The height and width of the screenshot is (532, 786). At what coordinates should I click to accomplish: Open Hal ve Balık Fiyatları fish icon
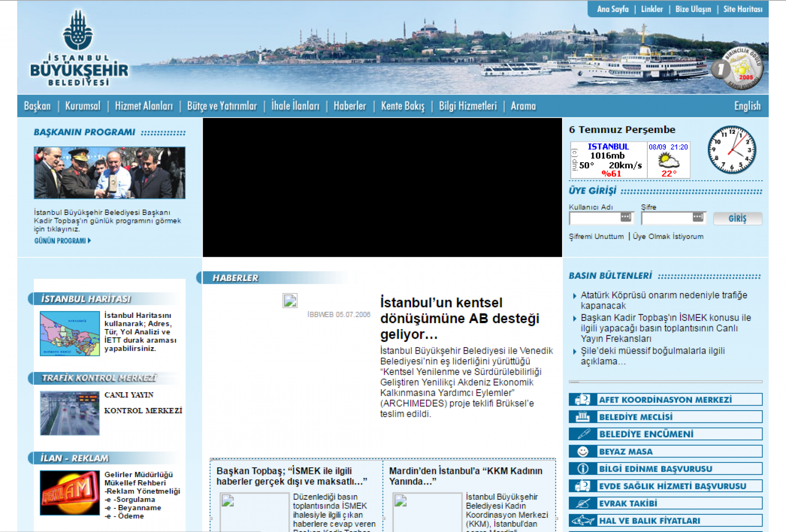583,520
